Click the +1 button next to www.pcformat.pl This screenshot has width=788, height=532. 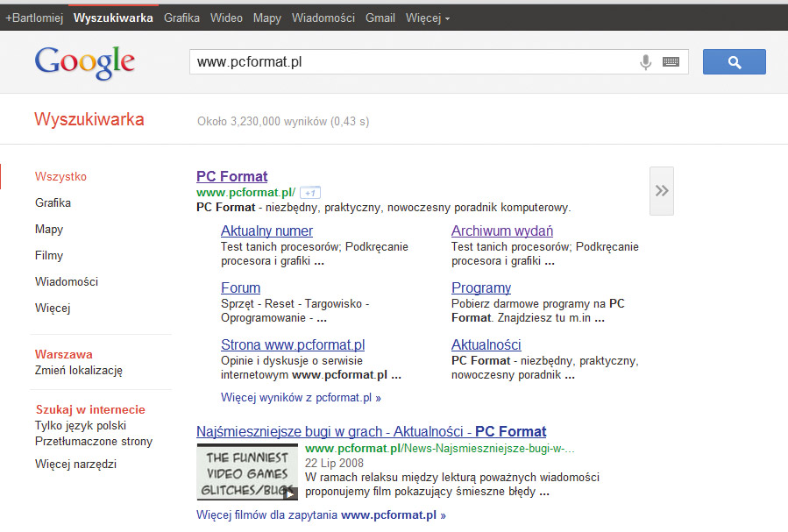(309, 192)
